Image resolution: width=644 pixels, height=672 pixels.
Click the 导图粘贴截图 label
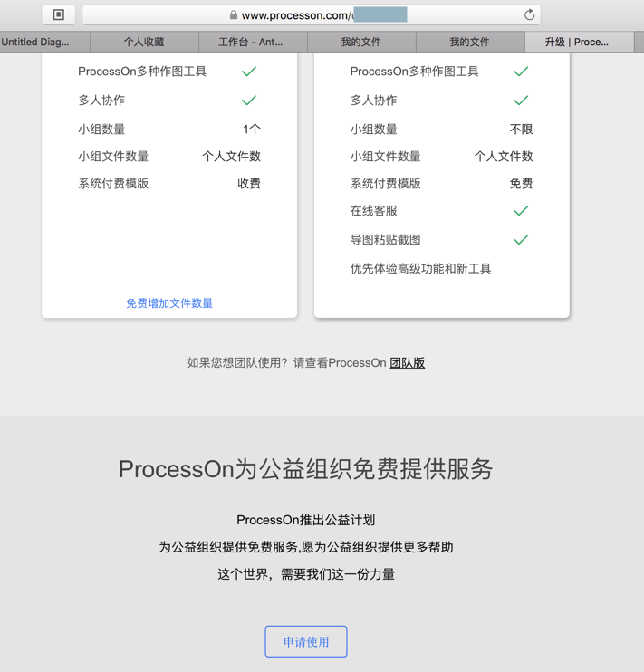coord(386,240)
